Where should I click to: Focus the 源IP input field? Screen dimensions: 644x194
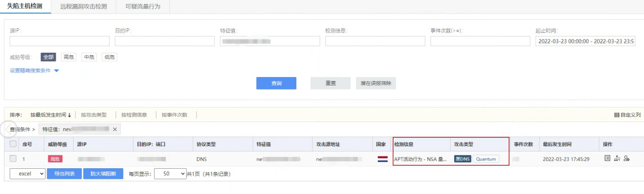[x=59, y=41]
